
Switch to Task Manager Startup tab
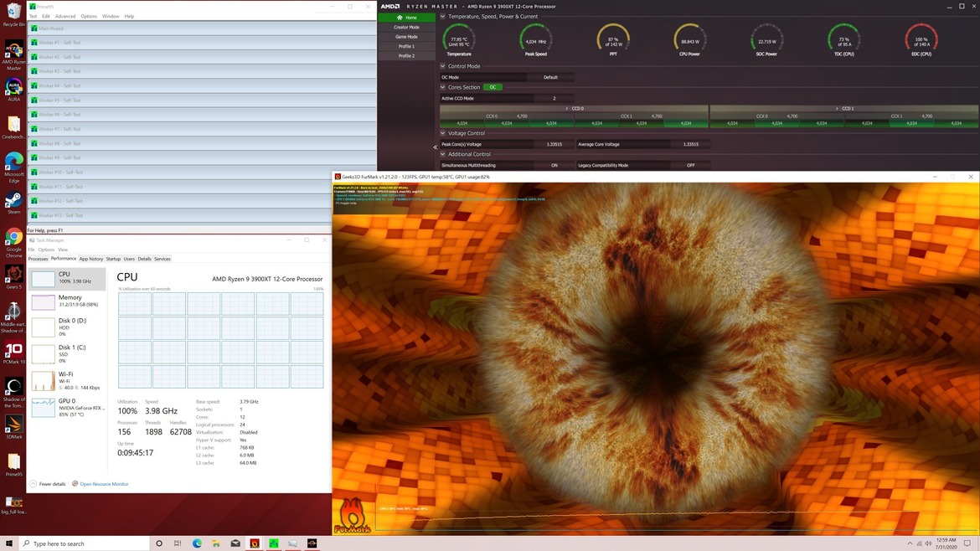pyautogui.click(x=113, y=259)
